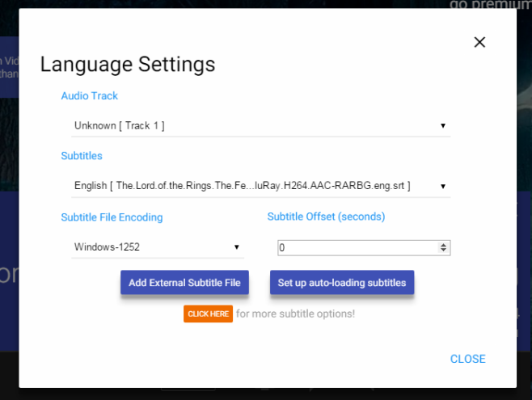Increase subtitle offset with up stepper arrow
The image size is (532, 400).
pos(443,245)
